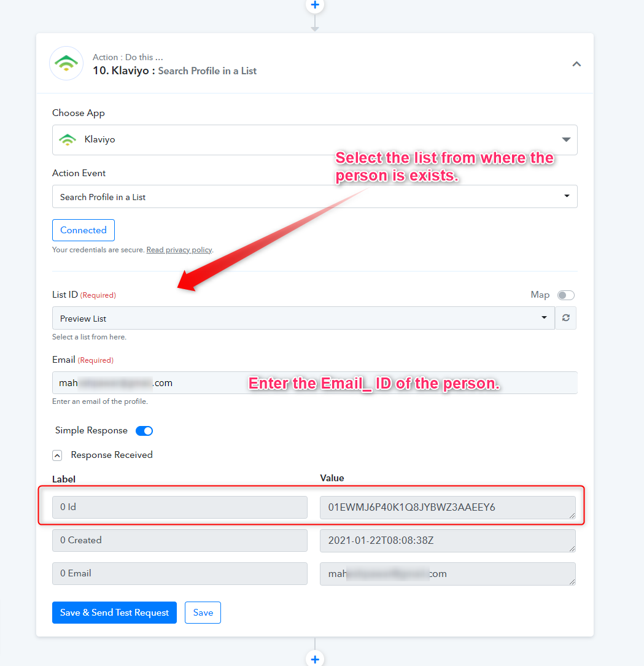Screen dimensions: 644x666
Task: Click the step title Search Profile in a List
Action: pyautogui.click(x=208, y=71)
